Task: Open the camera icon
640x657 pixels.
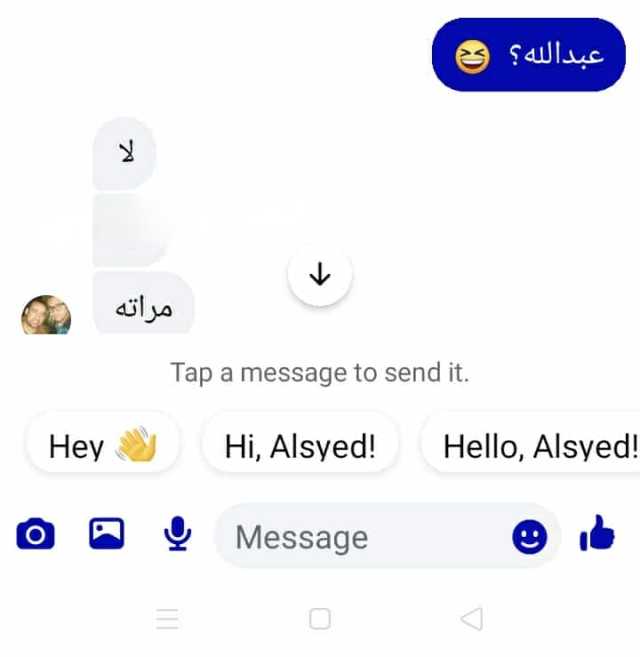Action: click(x=36, y=534)
